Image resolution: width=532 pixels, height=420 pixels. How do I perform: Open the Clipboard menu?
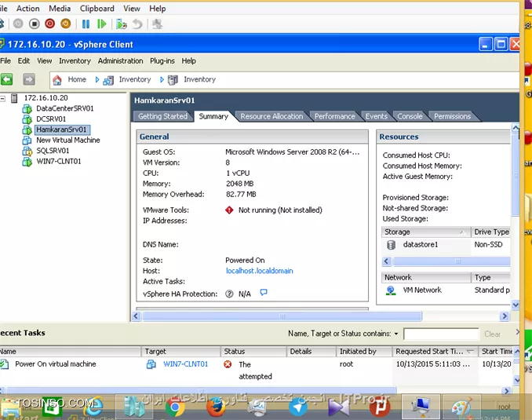(x=97, y=9)
